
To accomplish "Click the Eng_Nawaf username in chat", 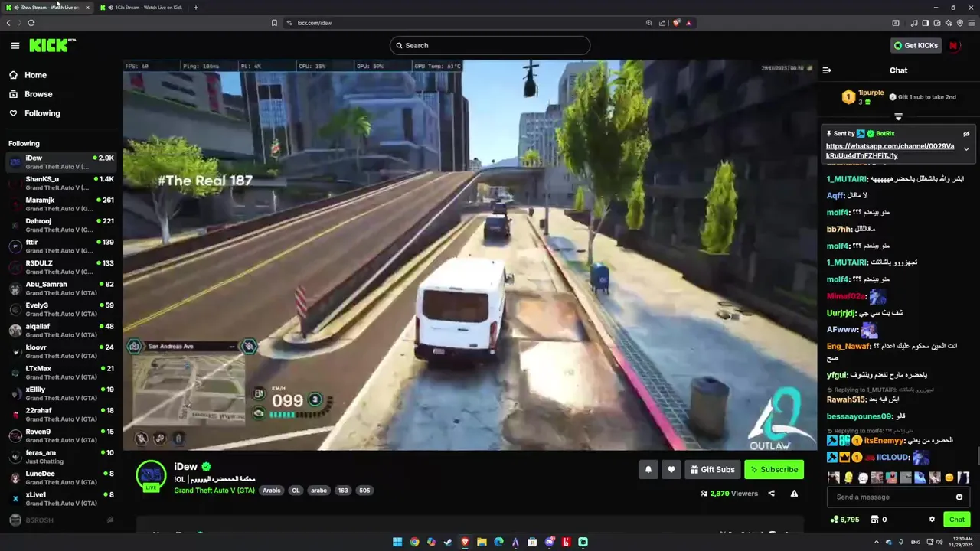I will click(848, 347).
